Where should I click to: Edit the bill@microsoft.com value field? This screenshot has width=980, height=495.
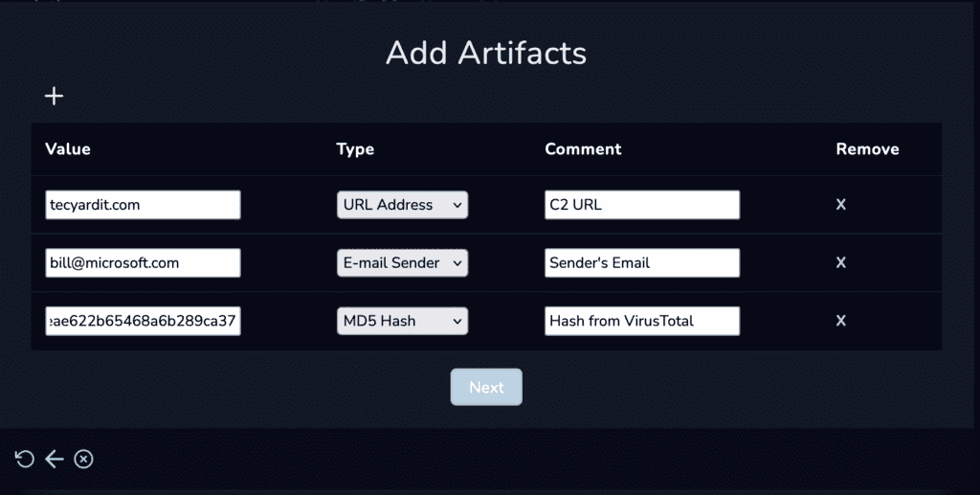coord(144,263)
